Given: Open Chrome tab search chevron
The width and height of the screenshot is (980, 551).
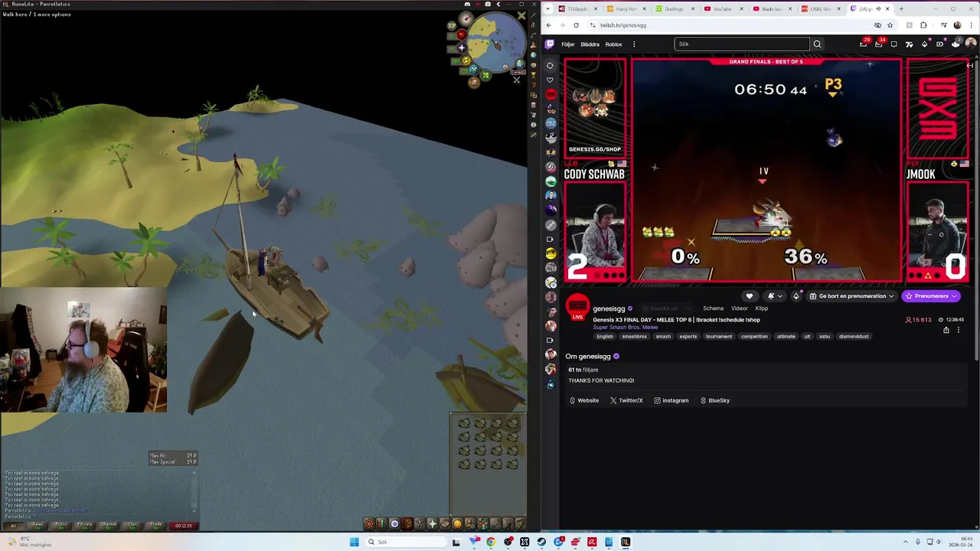Looking at the screenshot, I should [547, 8].
